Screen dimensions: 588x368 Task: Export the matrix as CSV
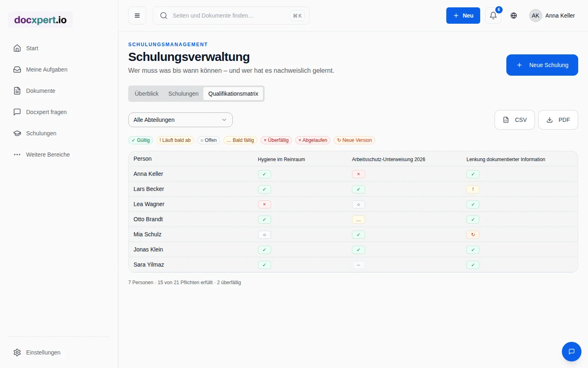514,120
